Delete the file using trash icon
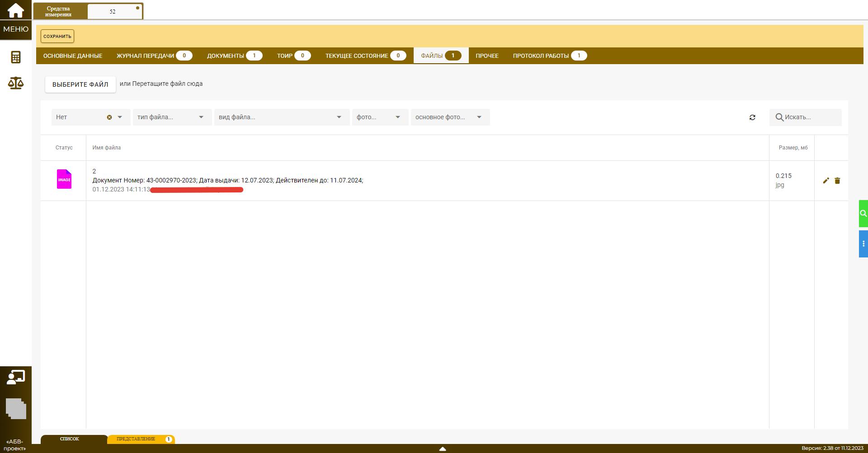The image size is (868, 453). [x=837, y=181]
